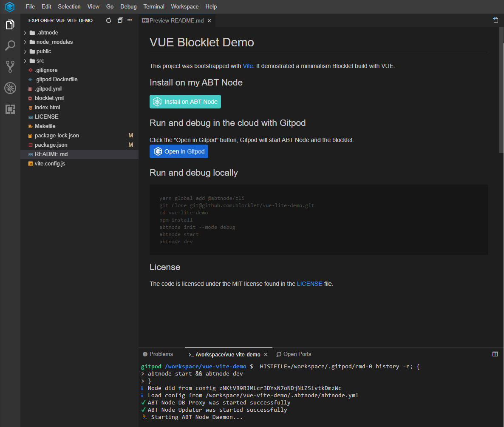Click the Explorer files icon
This screenshot has height=427, width=504.
pos(10,25)
